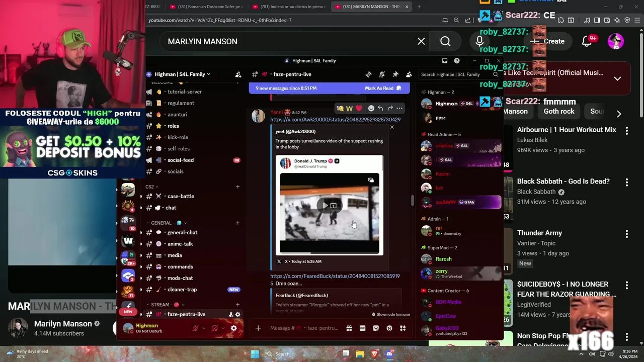Open YouTube notifications bell
Viewport: 644px width, 362px height.
click(587, 41)
